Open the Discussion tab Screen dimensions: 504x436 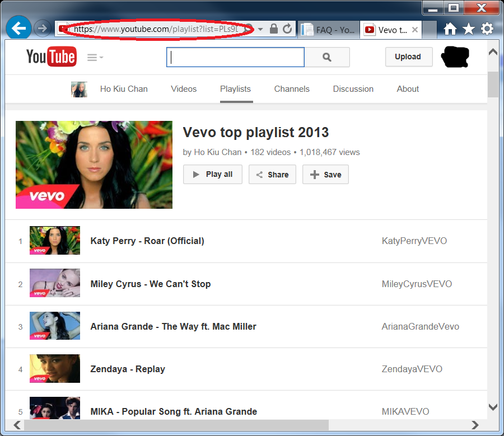pyautogui.click(x=353, y=89)
